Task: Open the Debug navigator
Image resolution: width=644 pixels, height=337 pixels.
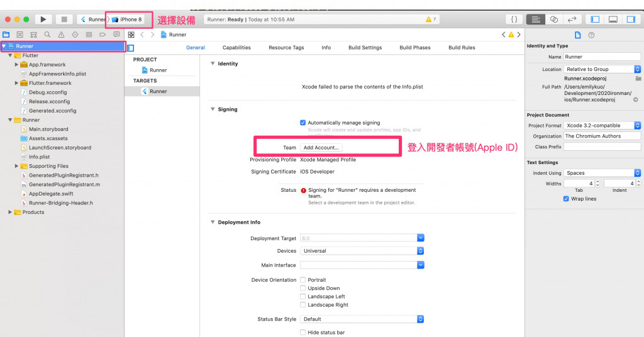Action: coord(89,35)
